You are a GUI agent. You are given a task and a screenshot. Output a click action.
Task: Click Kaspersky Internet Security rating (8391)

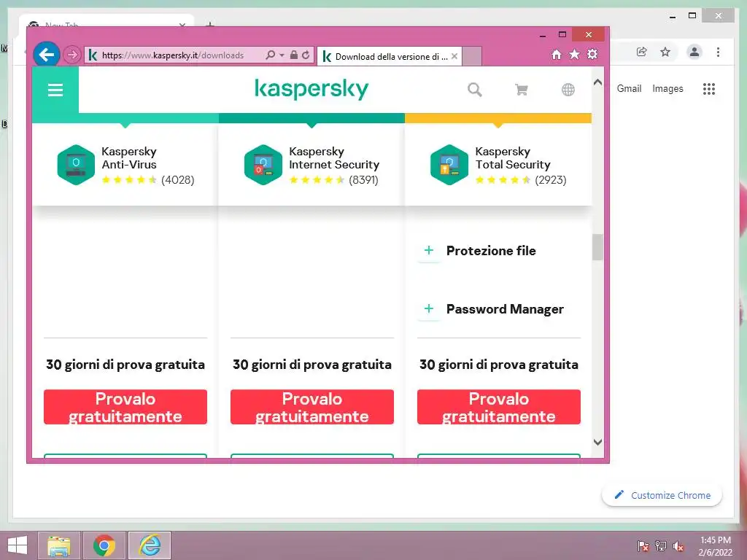tap(334, 180)
